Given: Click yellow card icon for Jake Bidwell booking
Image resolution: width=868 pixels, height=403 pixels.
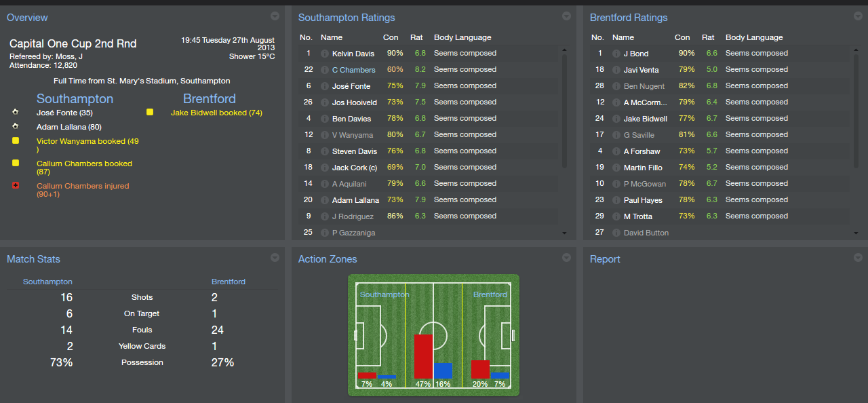Looking at the screenshot, I should pyautogui.click(x=150, y=113).
